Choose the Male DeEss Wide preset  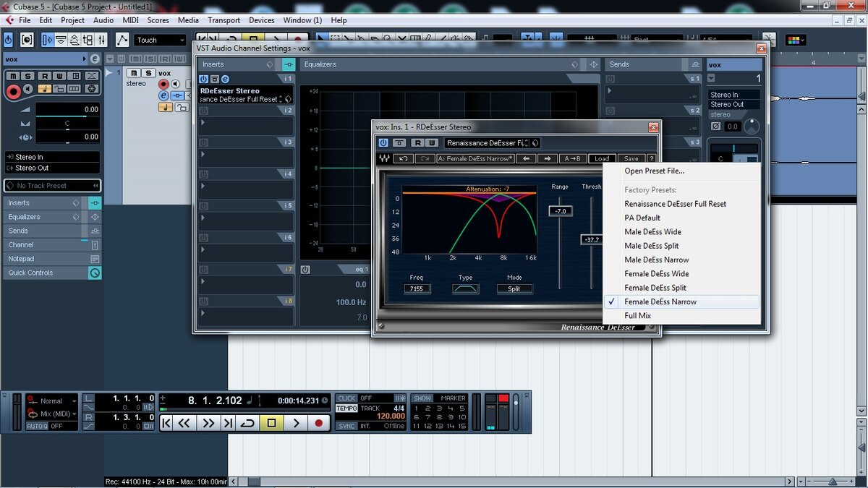(652, 232)
